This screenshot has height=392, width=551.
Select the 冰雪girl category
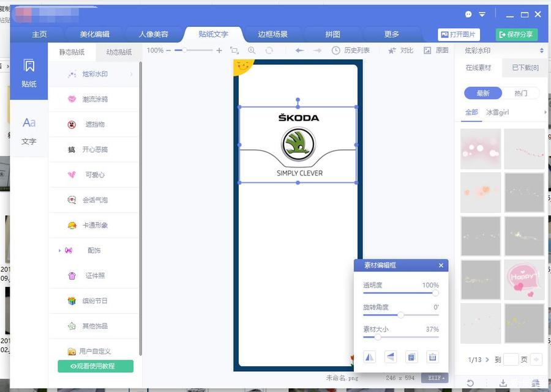pyautogui.click(x=498, y=113)
